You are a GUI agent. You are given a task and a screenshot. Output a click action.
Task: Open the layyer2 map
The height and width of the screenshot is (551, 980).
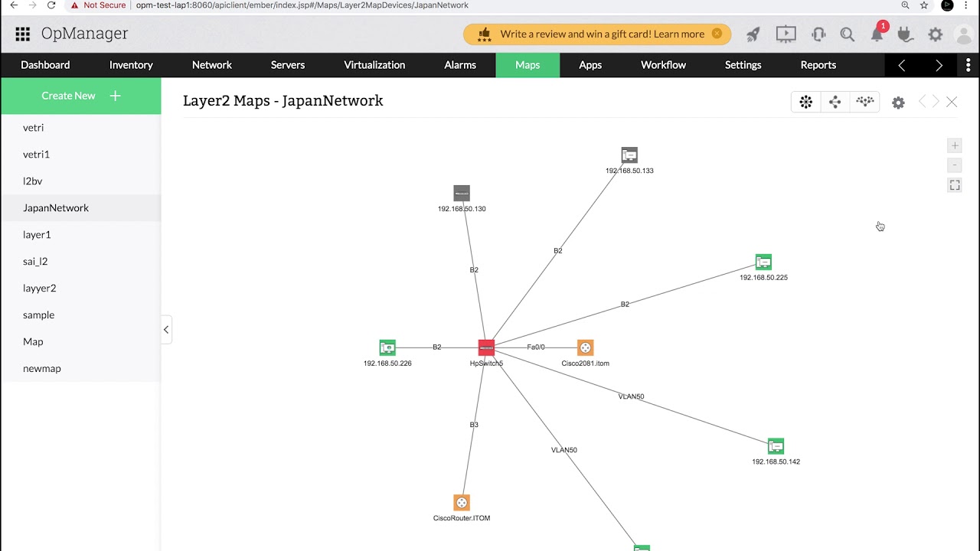80,289
